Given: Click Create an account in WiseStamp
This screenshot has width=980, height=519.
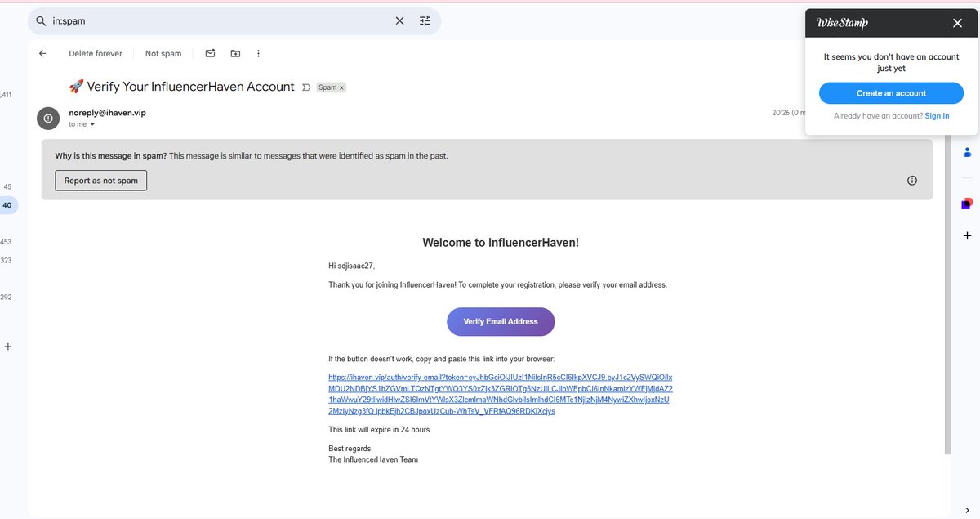Looking at the screenshot, I should [891, 93].
